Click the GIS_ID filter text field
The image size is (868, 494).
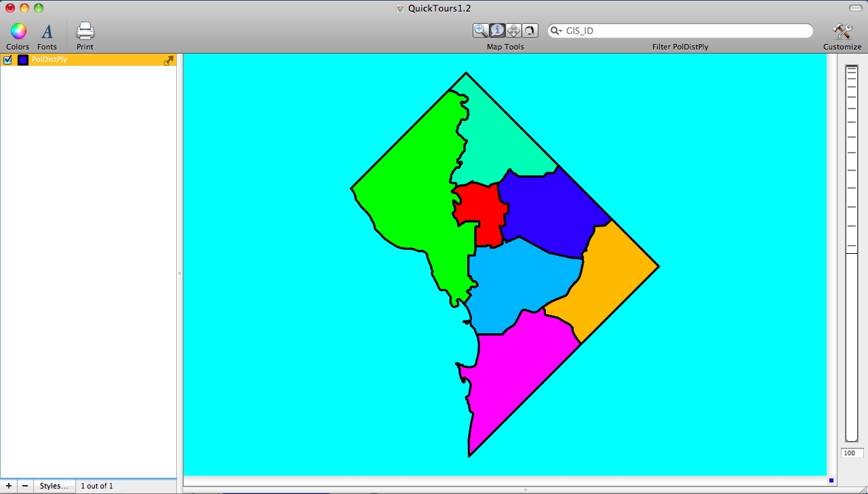[685, 31]
